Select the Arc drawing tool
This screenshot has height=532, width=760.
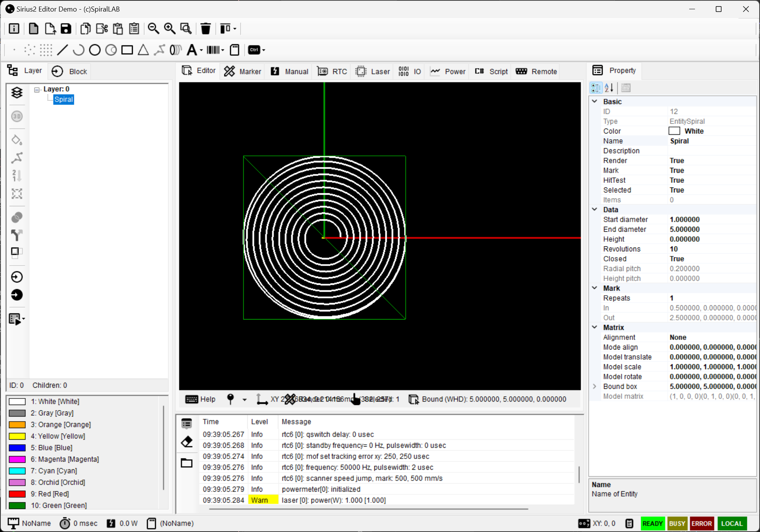point(79,50)
